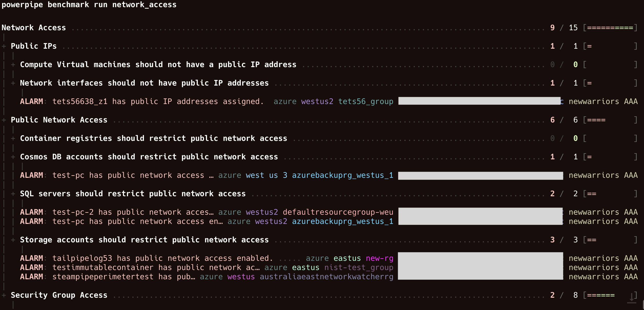The width and height of the screenshot is (644, 310).
Task: Click the Network Access benchmark heading
Action: pyautogui.click(x=34, y=28)
